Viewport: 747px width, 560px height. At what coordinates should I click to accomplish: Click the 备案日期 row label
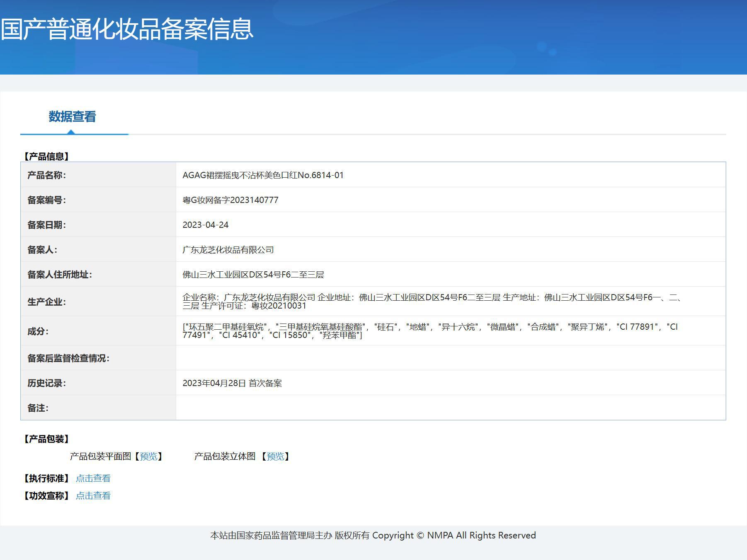(46, 225)
